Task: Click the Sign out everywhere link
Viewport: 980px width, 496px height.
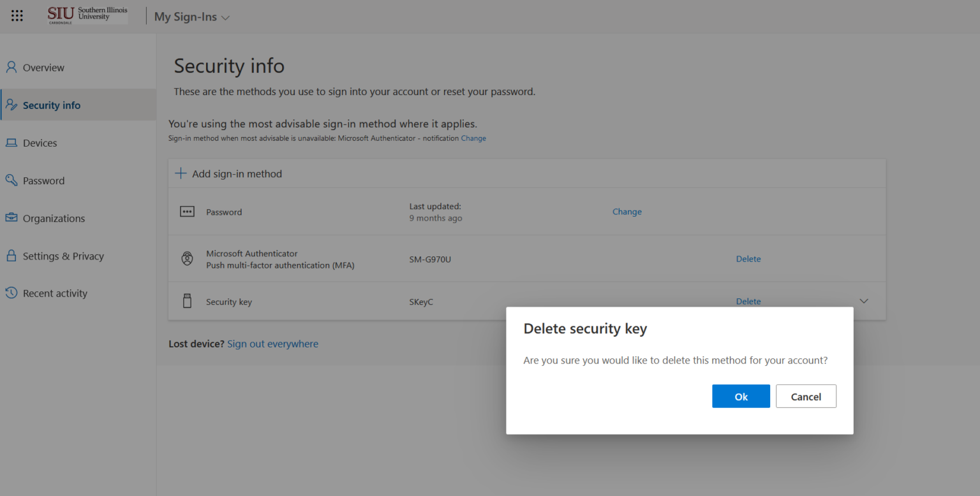Action: point(272,344)
